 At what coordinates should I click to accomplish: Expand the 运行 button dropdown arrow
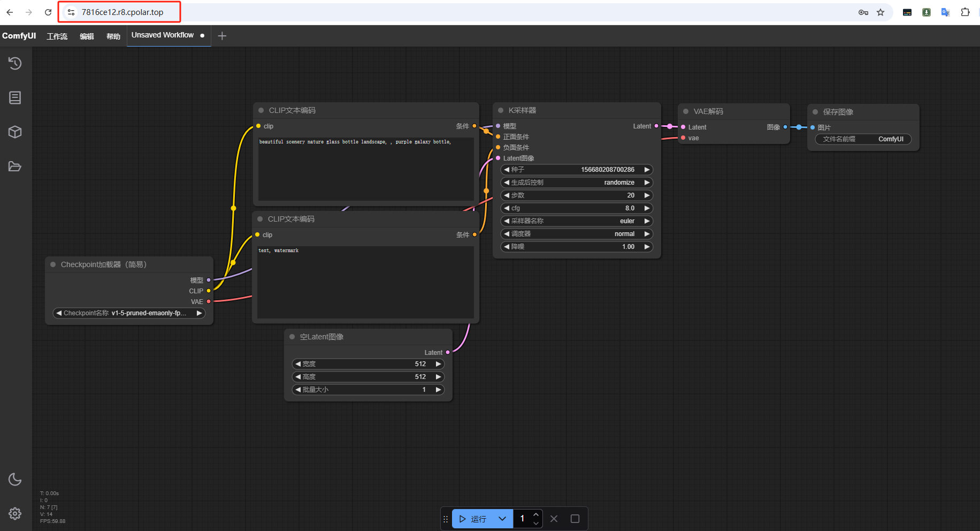pos(502,519)
